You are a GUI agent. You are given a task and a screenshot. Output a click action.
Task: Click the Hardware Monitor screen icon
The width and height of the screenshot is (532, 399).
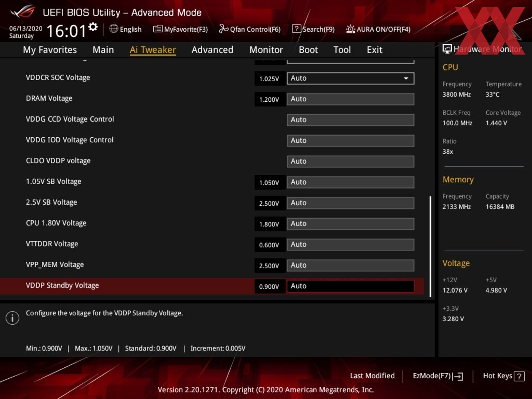[x=447, y=49]
